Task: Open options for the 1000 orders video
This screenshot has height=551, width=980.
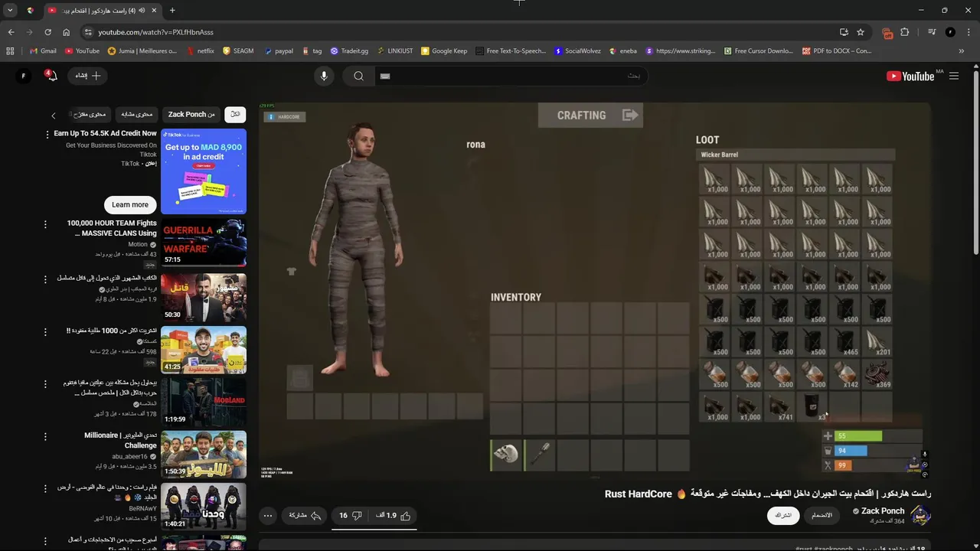Action: coord(45,331)
